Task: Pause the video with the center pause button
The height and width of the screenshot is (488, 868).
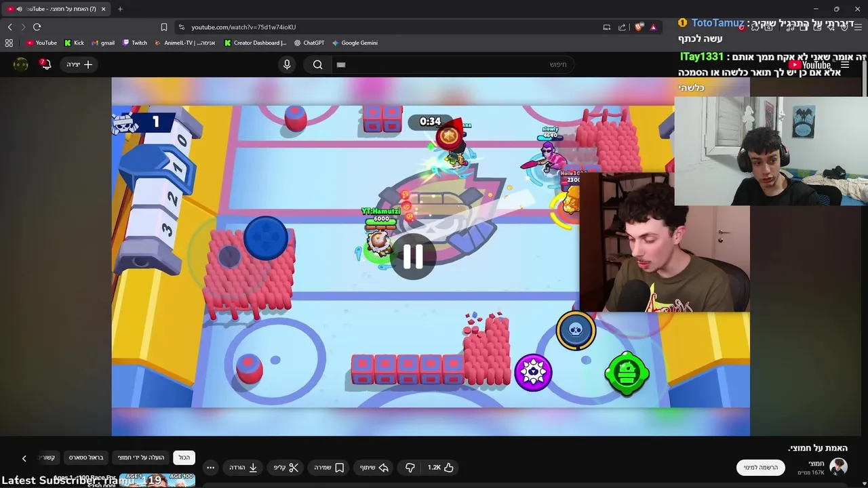Action: pyautogui.click(x=413, y=257)
